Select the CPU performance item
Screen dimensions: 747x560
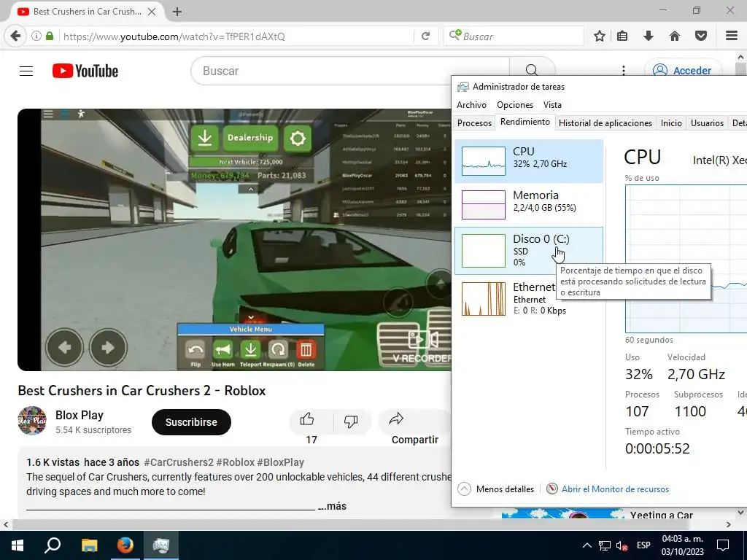[x=529, y=161]
